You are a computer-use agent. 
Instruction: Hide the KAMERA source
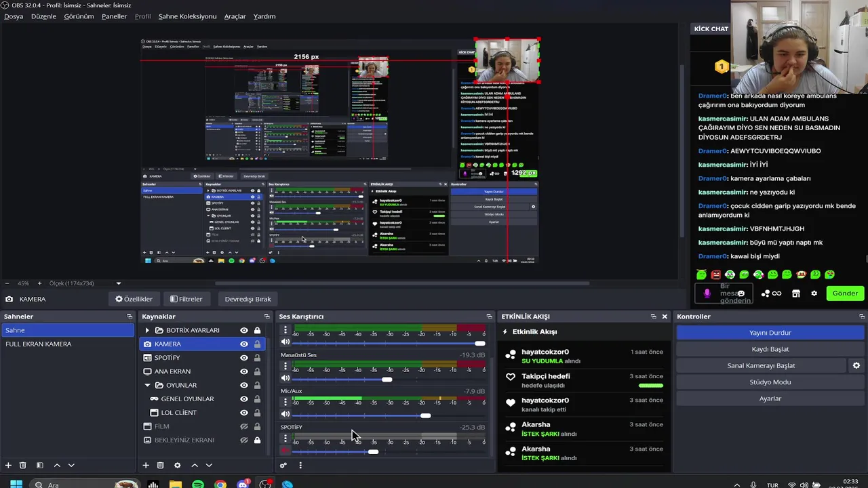pyautogui.click(x=244, y=344)
